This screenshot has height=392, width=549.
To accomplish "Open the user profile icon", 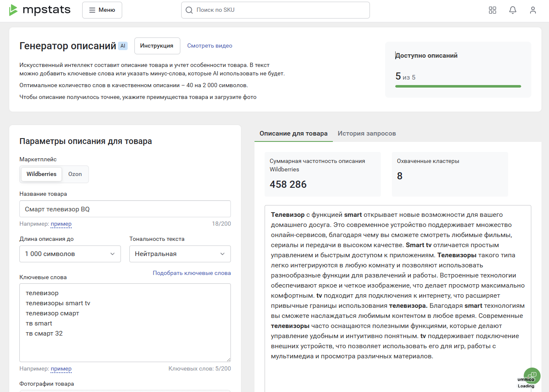I will tap(533, 10).
